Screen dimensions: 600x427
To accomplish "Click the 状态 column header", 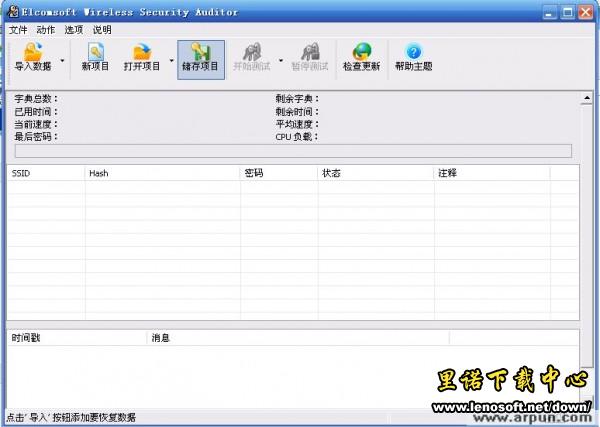I will 376,173.
